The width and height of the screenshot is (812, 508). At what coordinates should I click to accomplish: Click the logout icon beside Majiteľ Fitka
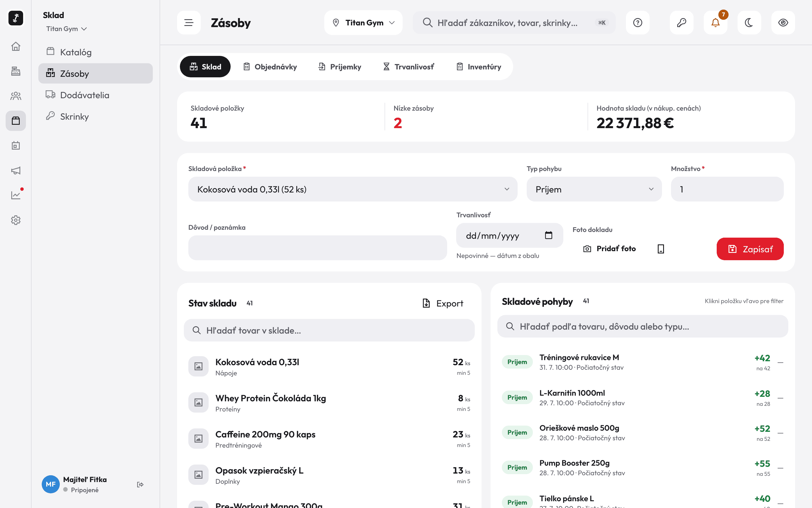[140, 485]
